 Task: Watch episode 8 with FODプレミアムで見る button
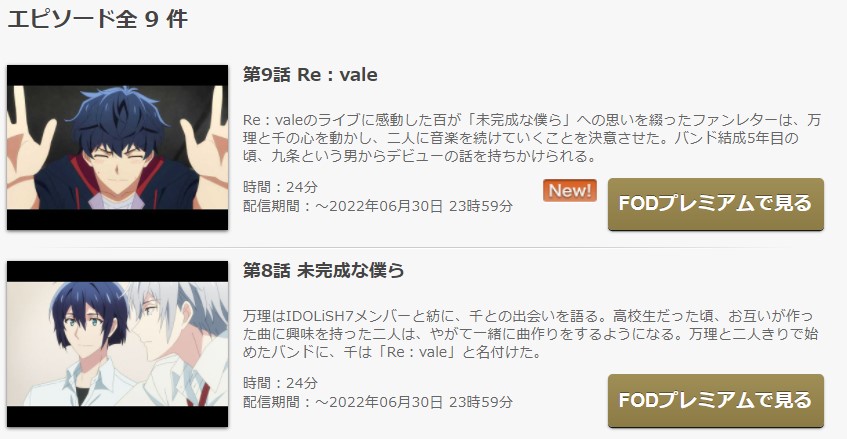[x=716, y=401]
